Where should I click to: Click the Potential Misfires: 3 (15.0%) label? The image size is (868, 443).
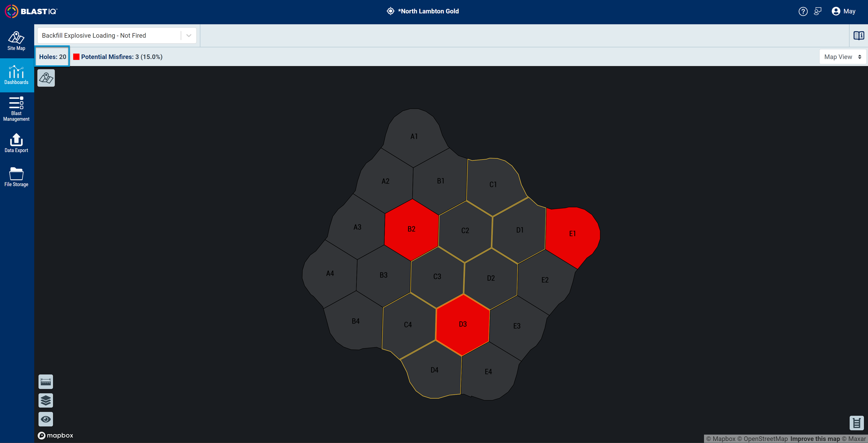(122, 57)
